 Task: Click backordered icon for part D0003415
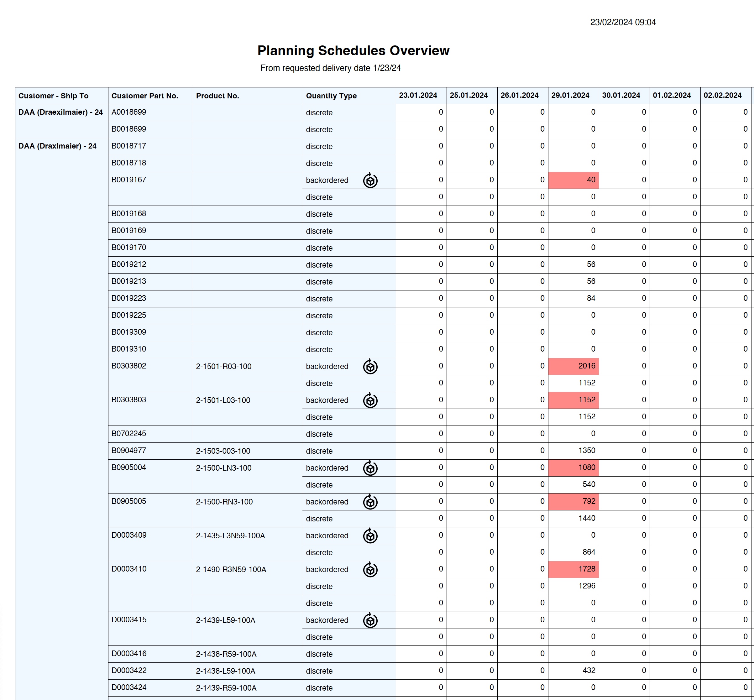click(x=370, y=620)
